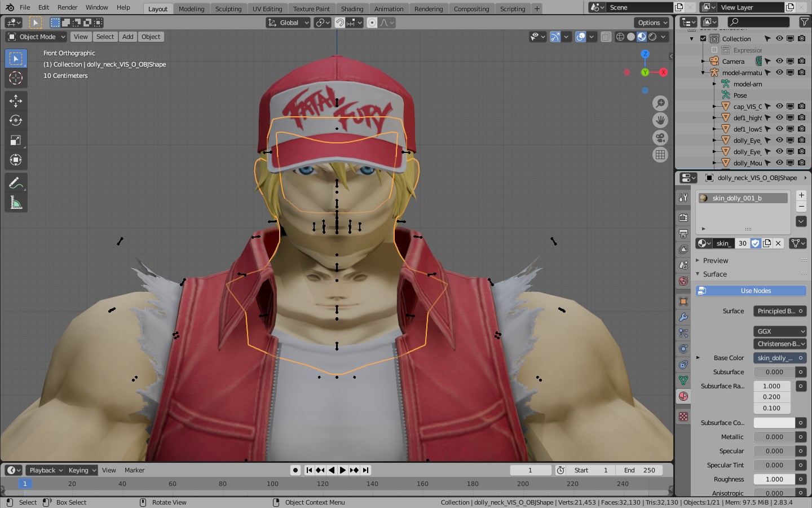
Task: Toggle camera view gizmo button
Action: pos(660,138)
